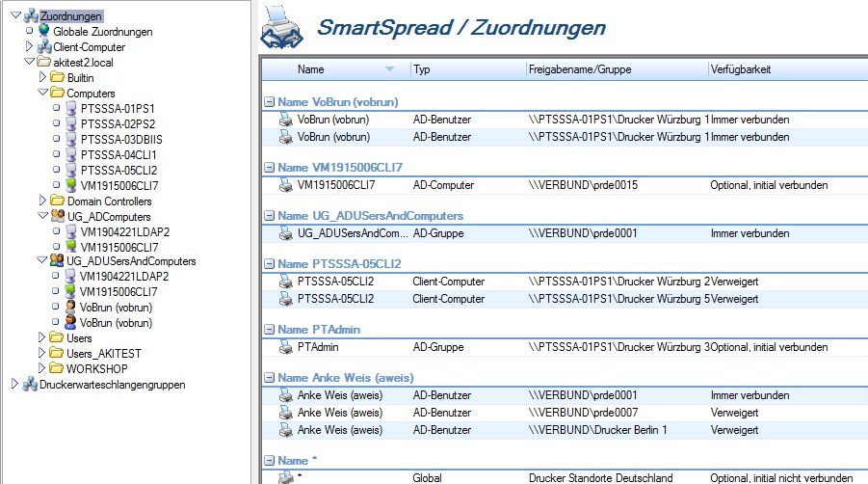This screenshot has height=484, width=868.
Task: Click printer icon of Drucker Berlin 1 row
Action: pyautogui.click(x=286, y=430)
